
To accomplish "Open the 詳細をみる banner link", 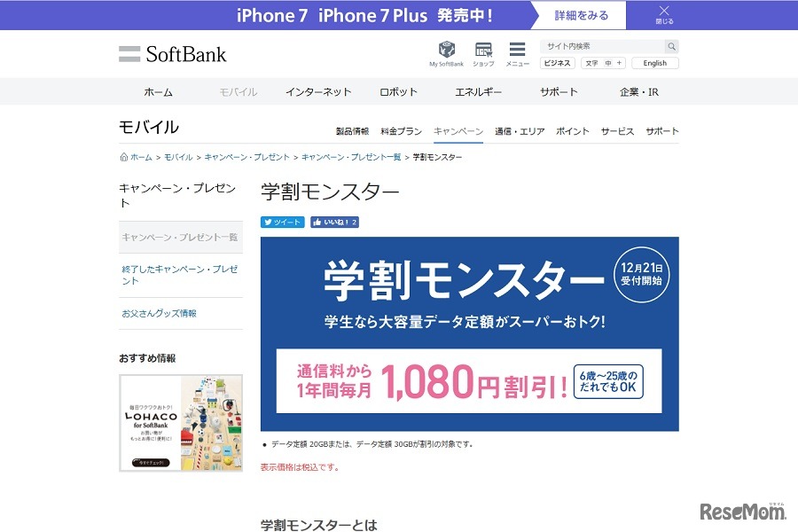I will (x=581, y=15).
